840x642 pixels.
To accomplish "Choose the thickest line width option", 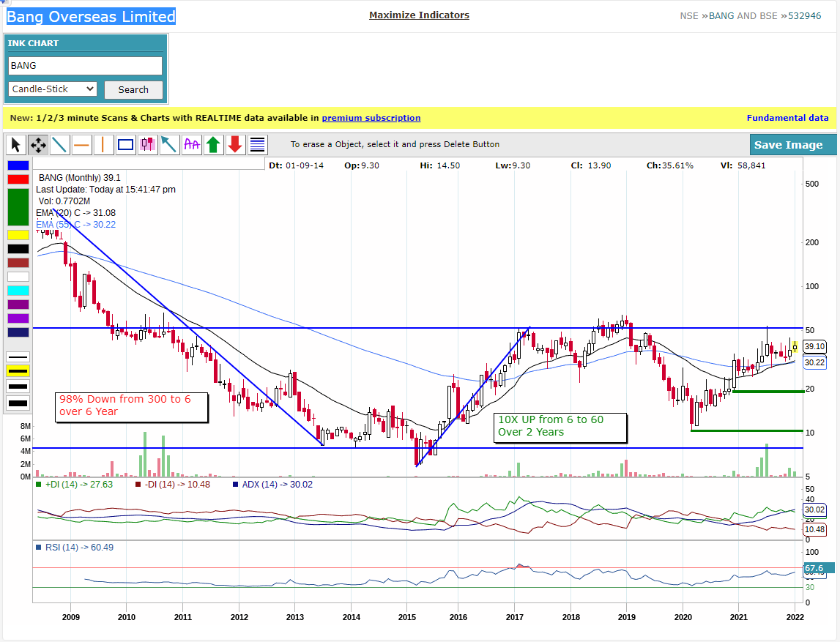I will (18, 403).
